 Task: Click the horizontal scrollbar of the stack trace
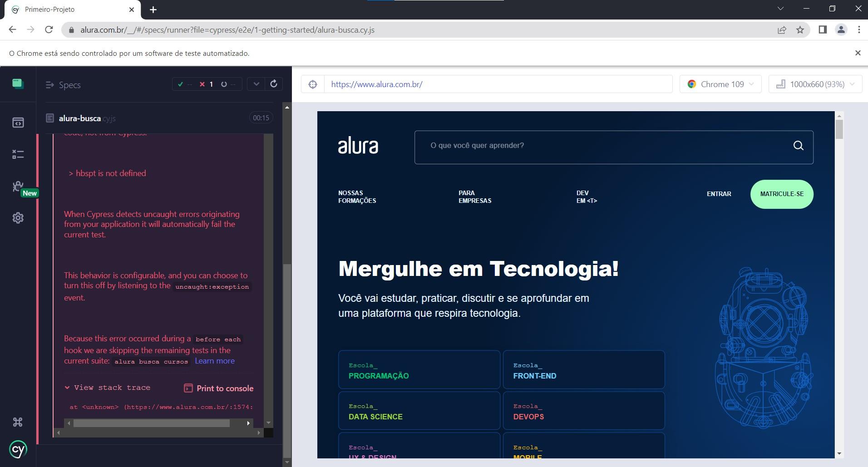152,423
